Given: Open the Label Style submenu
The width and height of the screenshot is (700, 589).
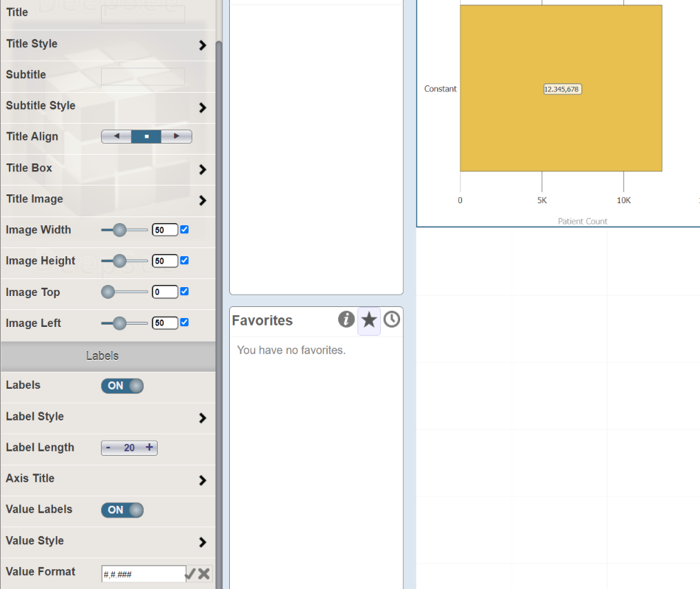Looking at the screenshot, I should 108,417.
